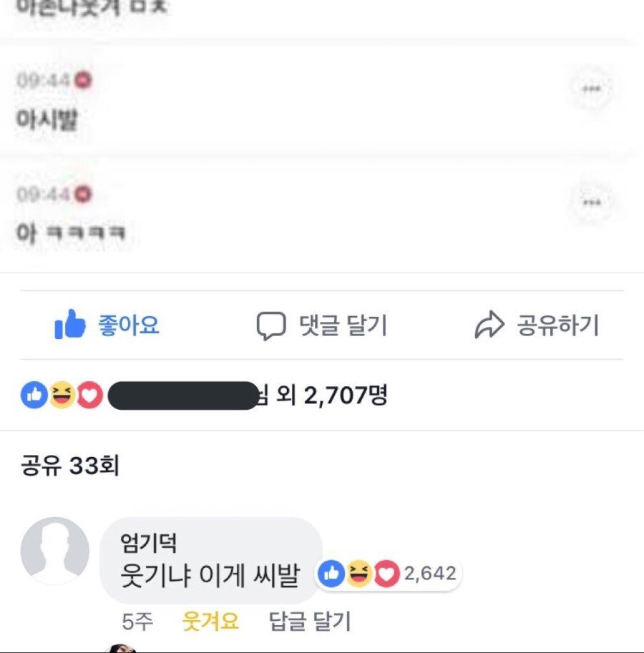Open options menu on 아시발 message
Screen dimensions: 644x653
pyautogui.click(x=591, y=89)
